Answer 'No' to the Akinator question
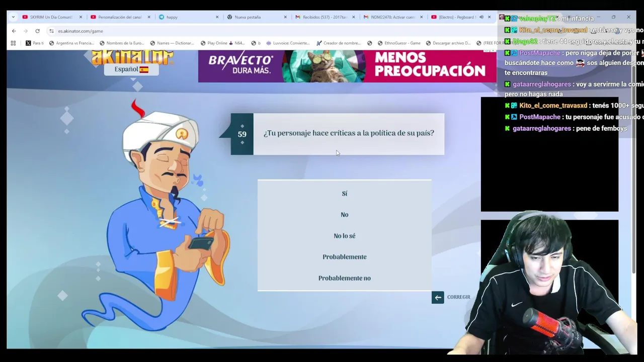Image resolution: width=644 pixels, height=362 pixels. pyautogui.click(x=344, y=215)
